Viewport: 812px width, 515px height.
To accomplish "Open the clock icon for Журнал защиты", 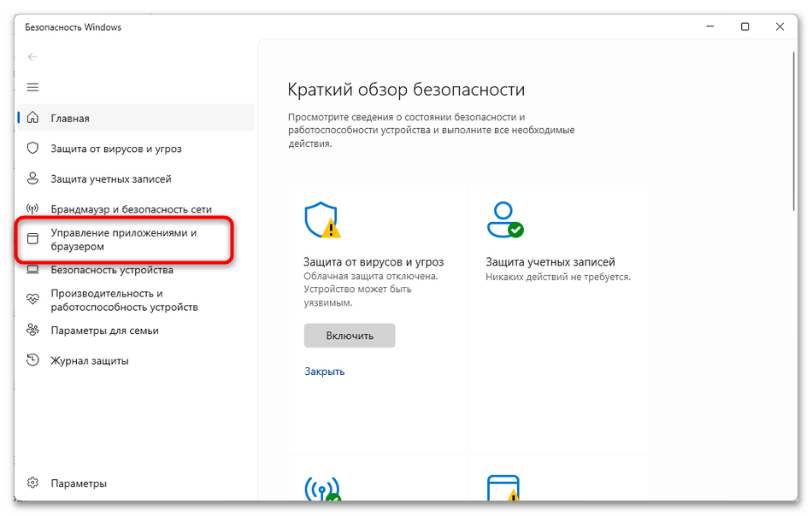I will tap(32, 360).
